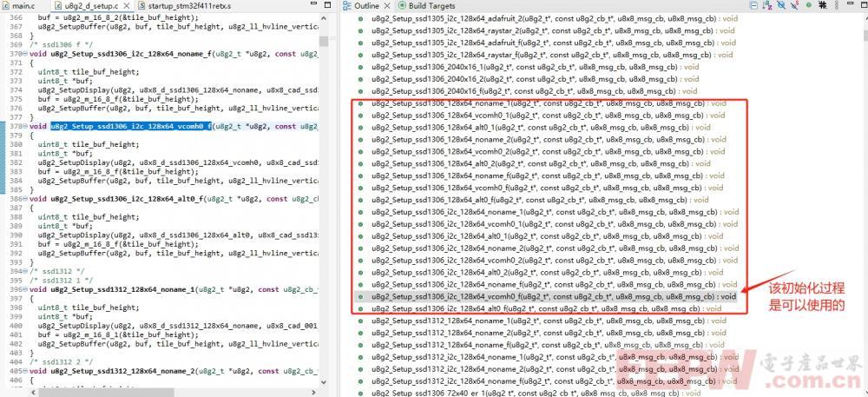This screenshot has width=868, height=397.
Task: Collapse function fold at line 396
Action: pyautogui.click(x=25, y=289)
